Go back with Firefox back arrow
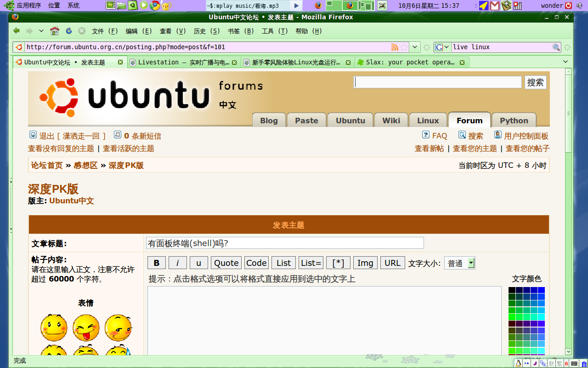This screenshot has height=368, width=588. (17, 31)
